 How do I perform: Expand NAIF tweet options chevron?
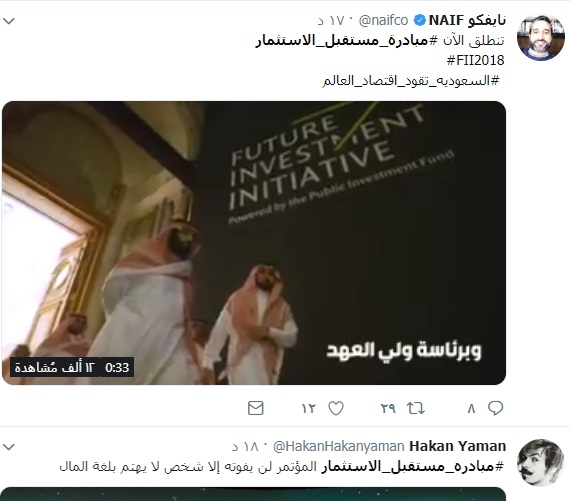(9, 21)
